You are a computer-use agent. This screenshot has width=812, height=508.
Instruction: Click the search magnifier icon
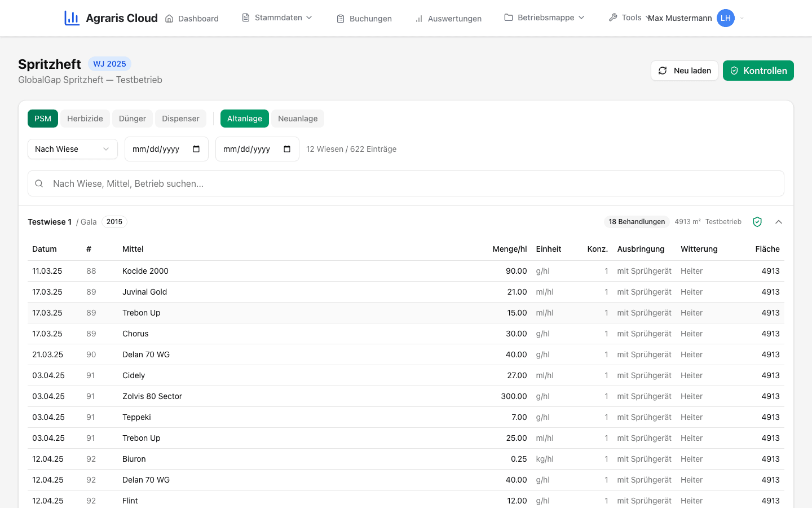(x=39, y=183)
